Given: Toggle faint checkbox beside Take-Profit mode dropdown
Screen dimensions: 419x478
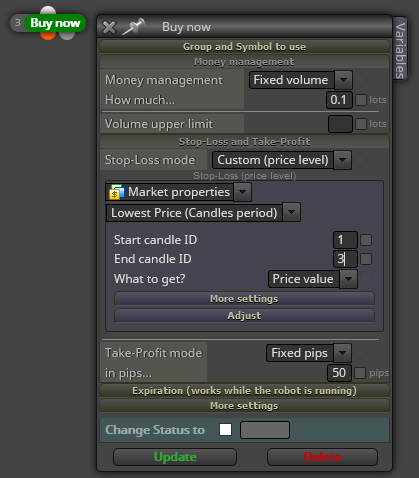Looking at the screenshot, I should (x=360, y=353).
